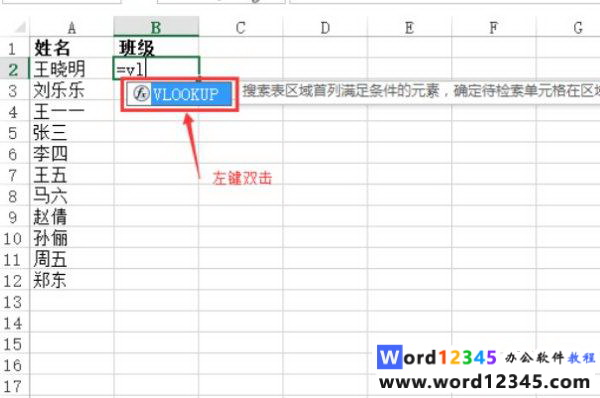Click cell containing 郑东
Screen dimensions: 600x398
pyautogui.click(x=72, y=281)
